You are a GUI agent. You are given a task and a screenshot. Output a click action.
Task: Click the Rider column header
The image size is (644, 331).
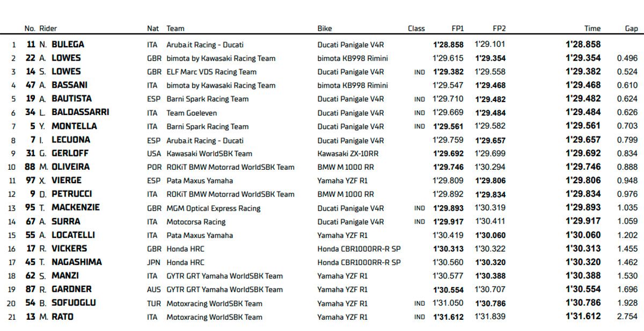[x=48, y=28]
